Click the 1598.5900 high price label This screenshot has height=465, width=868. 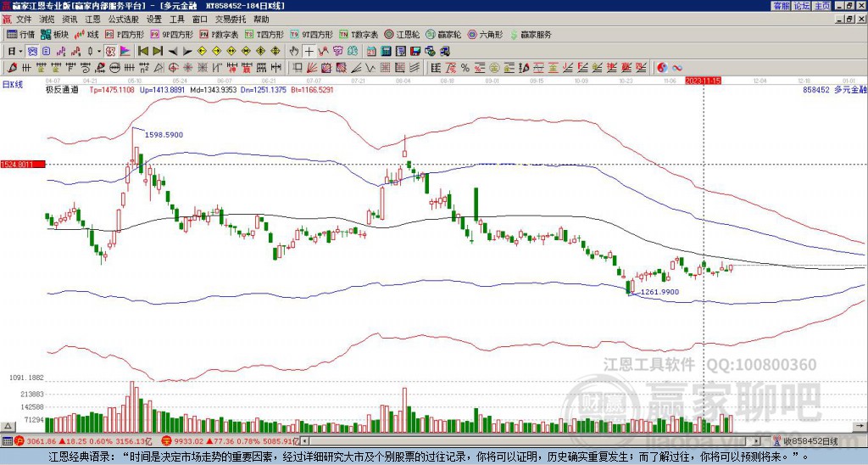(164, 134)
